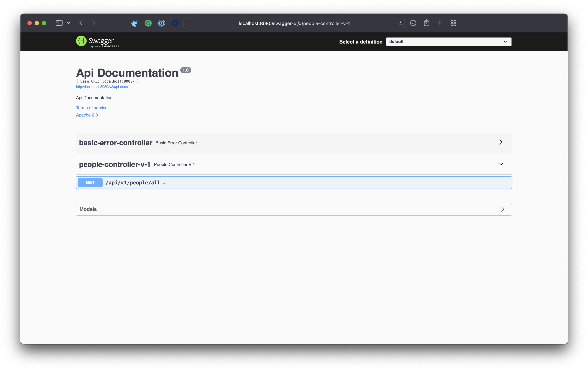Toggle the Safari sidebar icon
588x371 pixels.
tap(59, 23)
